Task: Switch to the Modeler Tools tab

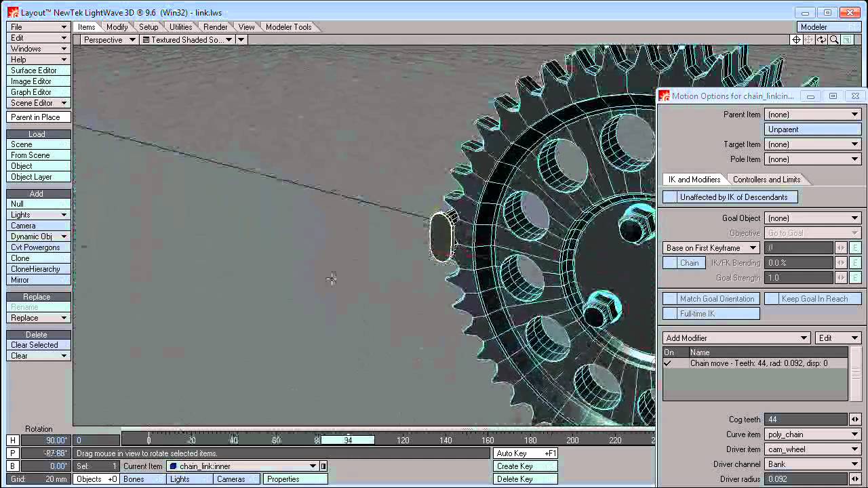Action: [288, 27]
